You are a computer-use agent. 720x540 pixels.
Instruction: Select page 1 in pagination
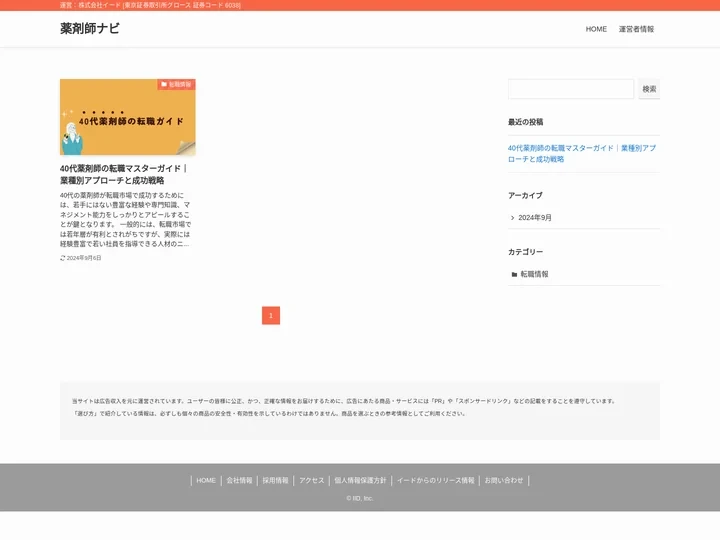[271, 316]
